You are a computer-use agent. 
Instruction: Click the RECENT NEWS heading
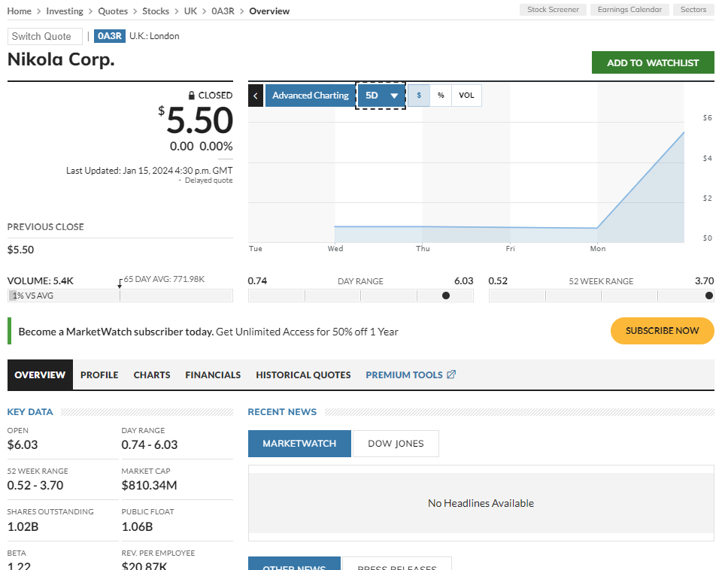click(282, 412)
